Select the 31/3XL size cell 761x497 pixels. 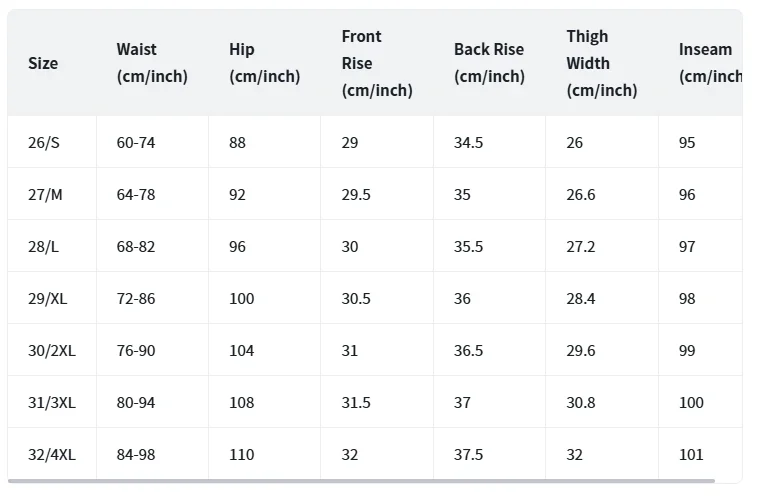[x=52, y=402]
